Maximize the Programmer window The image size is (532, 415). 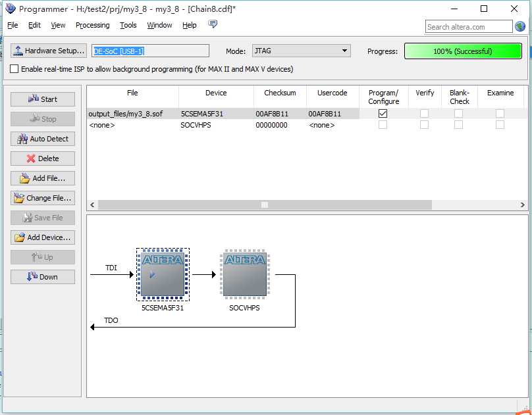click(x=484, y=9)
